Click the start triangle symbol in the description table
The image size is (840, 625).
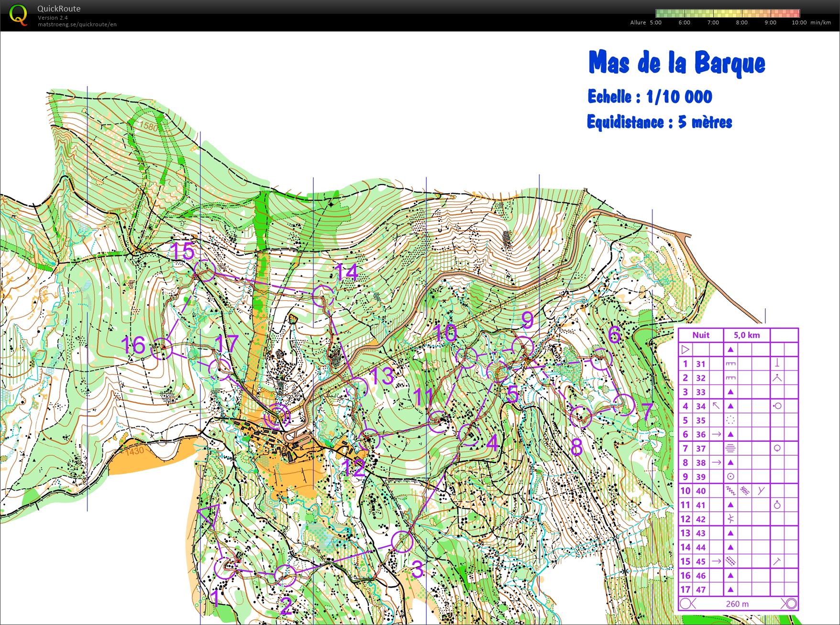point(685,350)
